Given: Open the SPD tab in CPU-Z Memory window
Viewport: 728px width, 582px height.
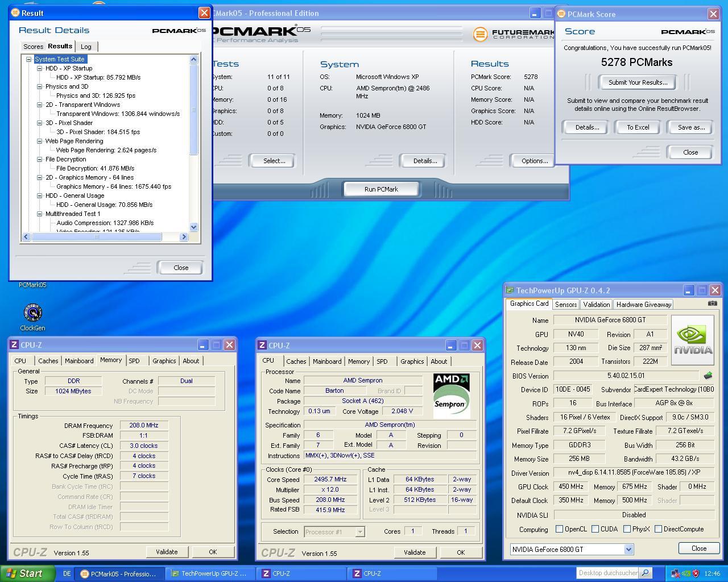Looking at the screenshot, I should coord(134,361).
